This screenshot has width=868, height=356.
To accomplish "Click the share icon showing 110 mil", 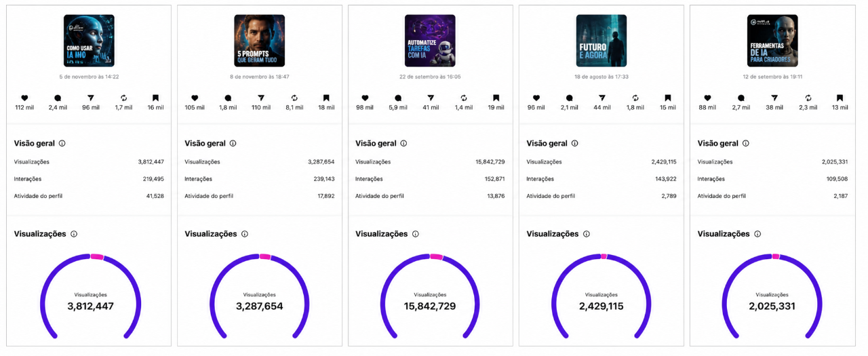I will click(x=260, y=98).
